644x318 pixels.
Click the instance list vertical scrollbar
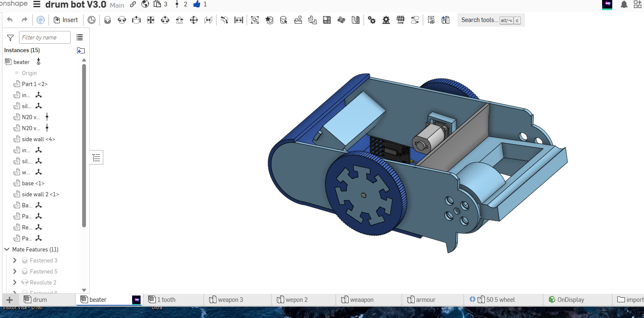pos(84,144)
